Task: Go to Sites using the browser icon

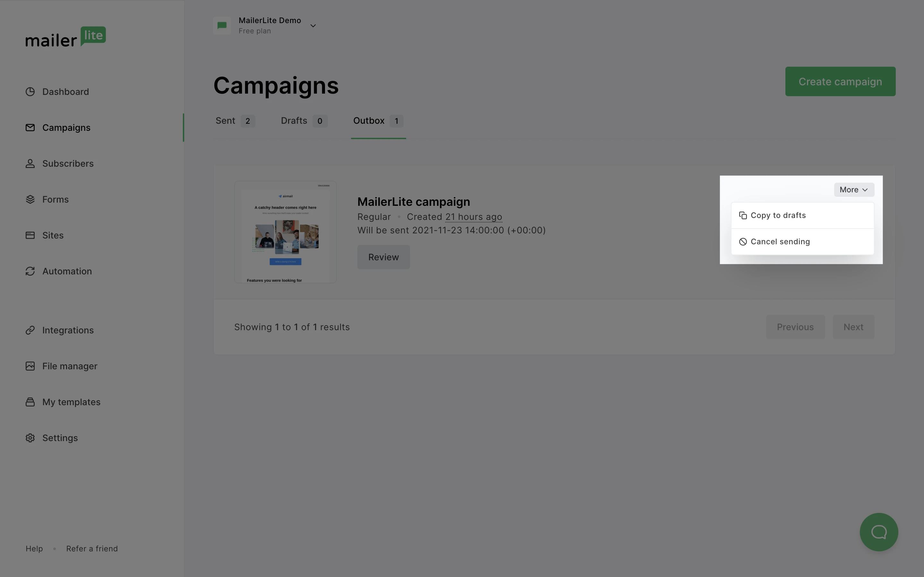Action: [30, 235]
